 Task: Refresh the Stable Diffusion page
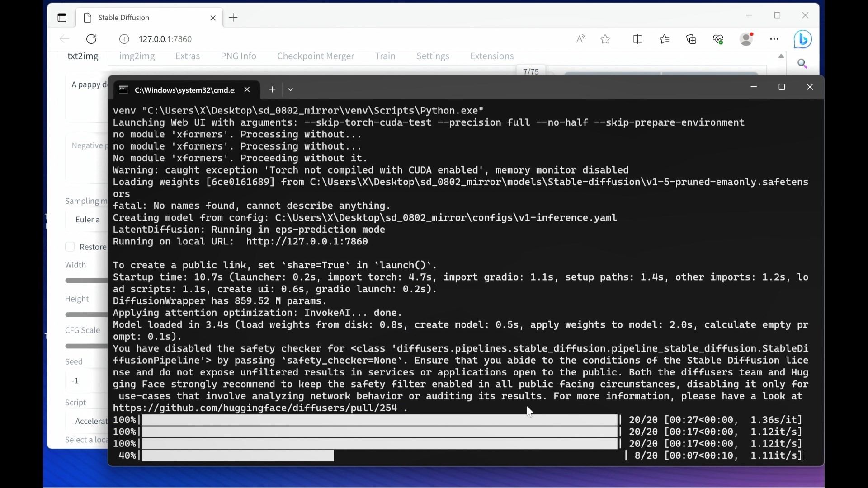pos(91,39)
